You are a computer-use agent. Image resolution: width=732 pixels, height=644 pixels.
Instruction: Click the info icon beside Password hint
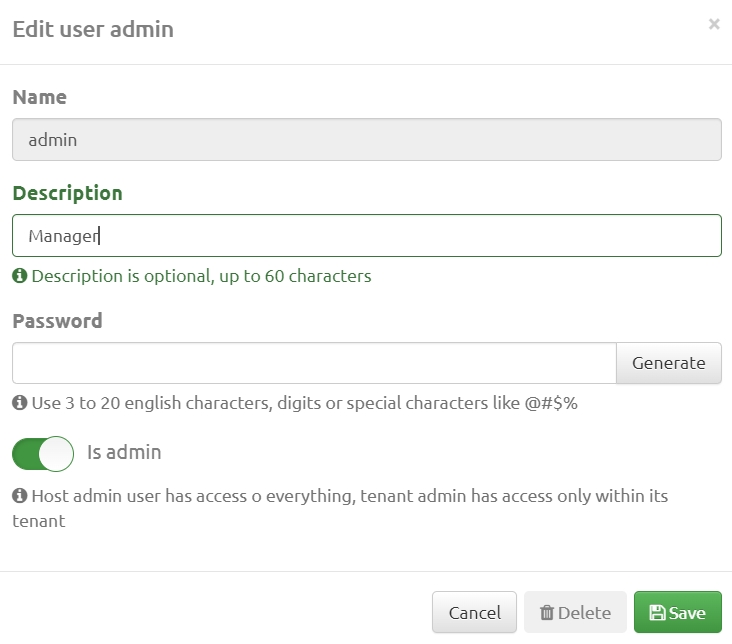point(19,404)
